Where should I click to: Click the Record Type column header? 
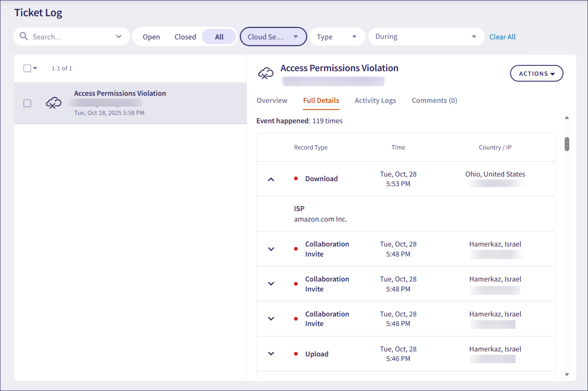coord(310,147)
